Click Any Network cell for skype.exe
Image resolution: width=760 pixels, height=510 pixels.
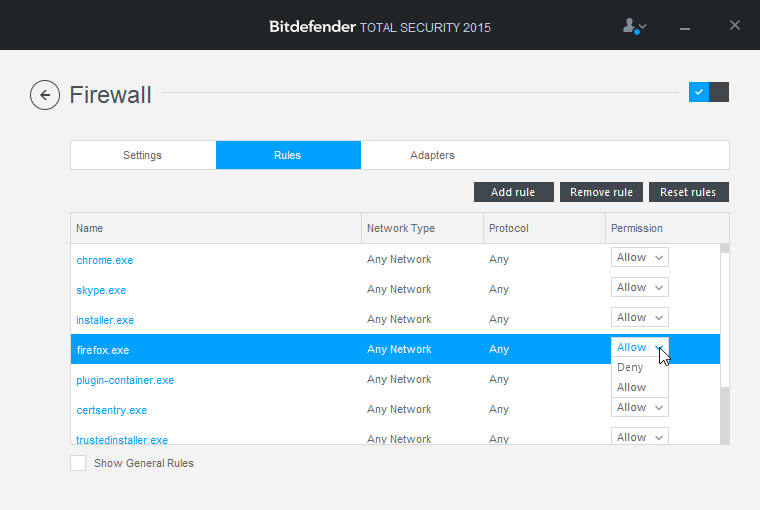coord(399,289)
